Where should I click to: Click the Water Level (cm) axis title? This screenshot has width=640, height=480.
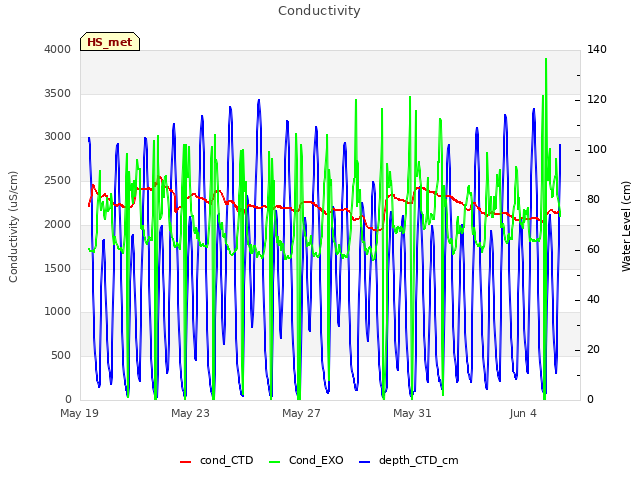[626, 227]
